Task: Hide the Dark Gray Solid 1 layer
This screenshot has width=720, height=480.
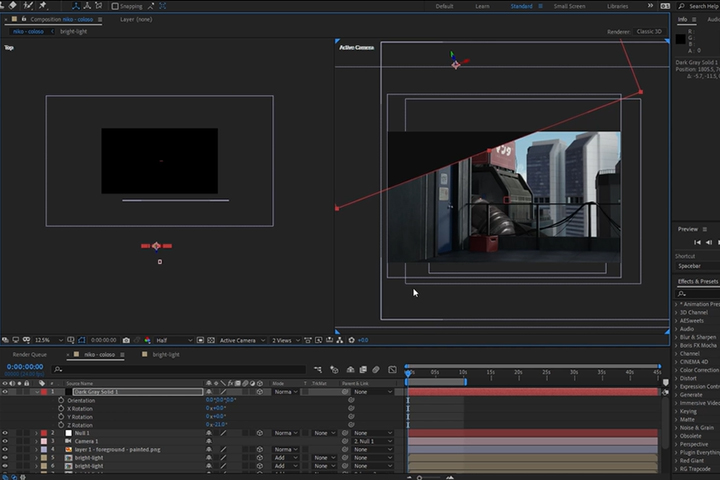Action: point(5,392)
